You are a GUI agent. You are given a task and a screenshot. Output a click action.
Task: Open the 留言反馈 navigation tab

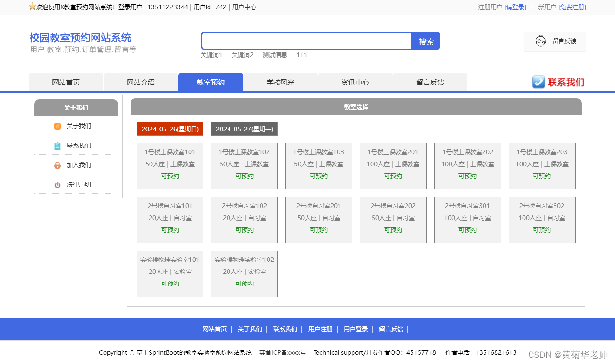[x=430, y=82]
